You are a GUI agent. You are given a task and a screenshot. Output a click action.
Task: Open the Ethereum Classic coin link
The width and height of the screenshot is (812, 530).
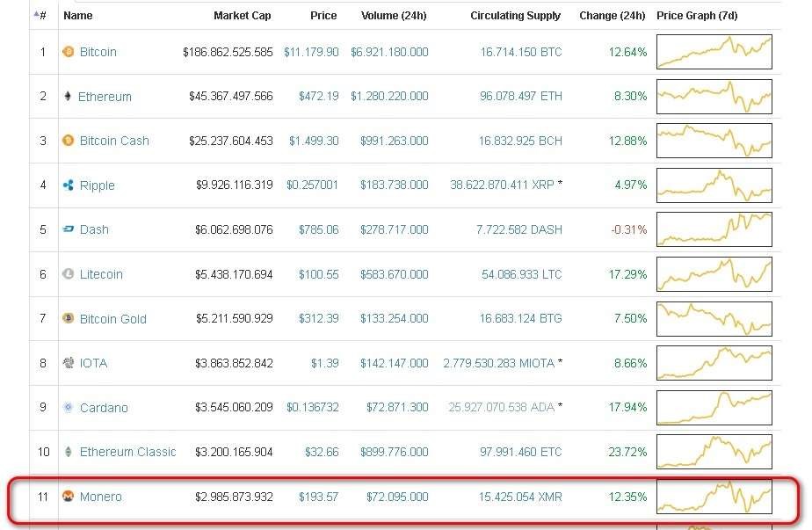[127, 452]
